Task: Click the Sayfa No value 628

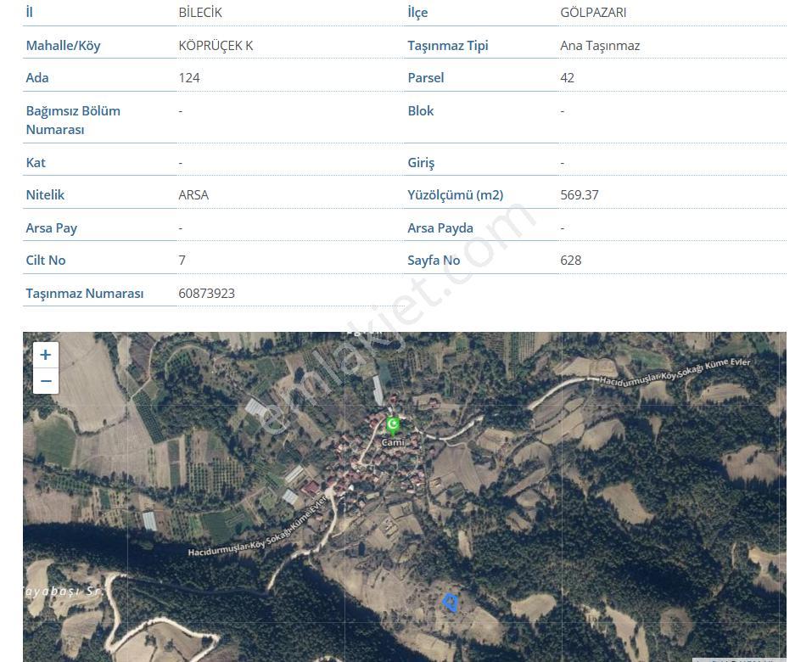Action: tap(571, 260)
